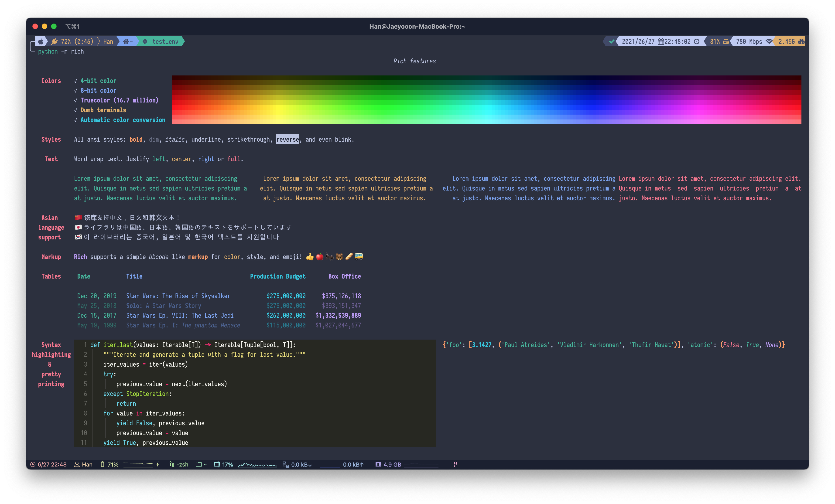Click the checkmark beside Truecolor (16.7 million)
835x504 pixels.
point(75,100)
